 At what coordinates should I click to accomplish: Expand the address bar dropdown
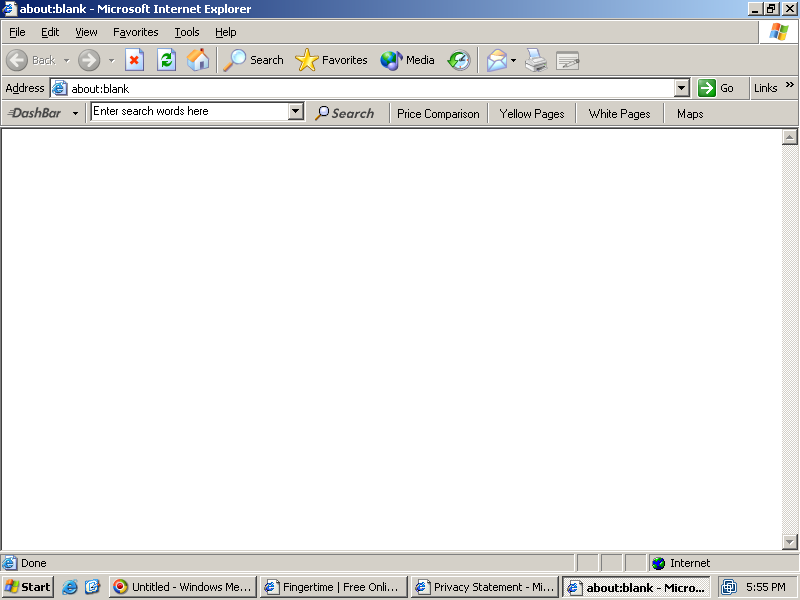682,88
